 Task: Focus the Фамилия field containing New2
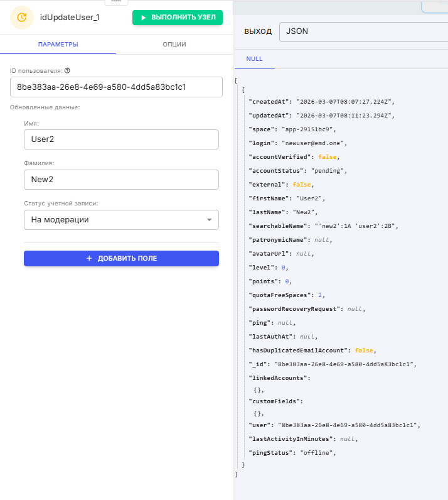(x=121, y=180)
